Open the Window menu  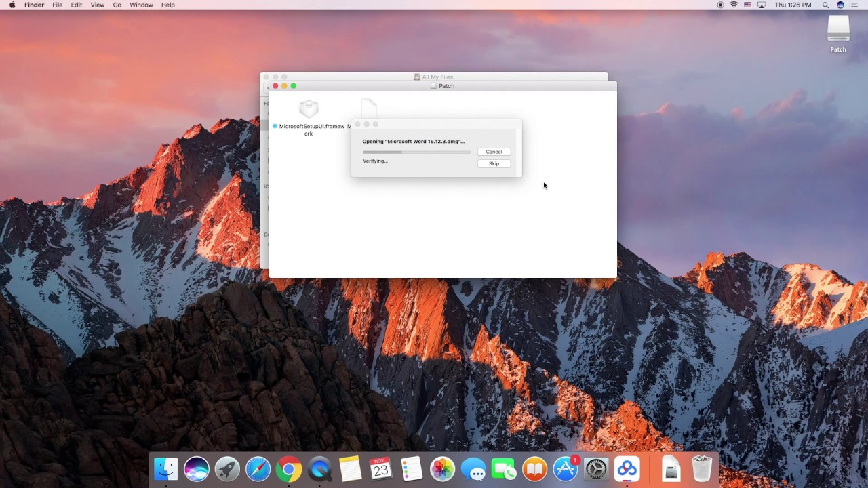141,5
